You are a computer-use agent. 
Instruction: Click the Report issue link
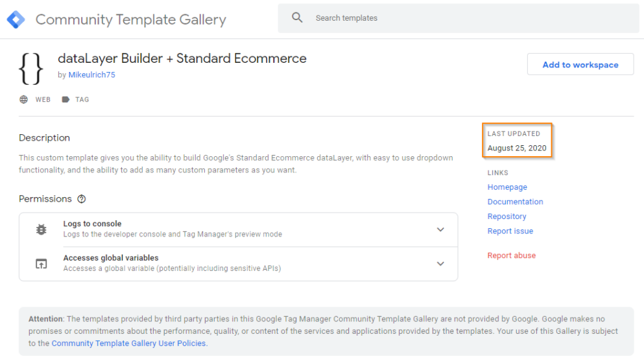click(x=510, y=231)
